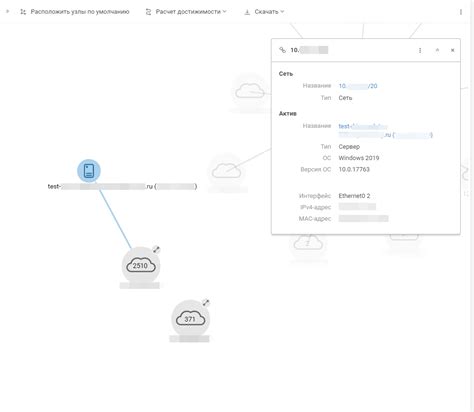Screen dimensions: 474x412
Task: Expand the left panel arrow in toolbar
Action: tap(8, 11)
